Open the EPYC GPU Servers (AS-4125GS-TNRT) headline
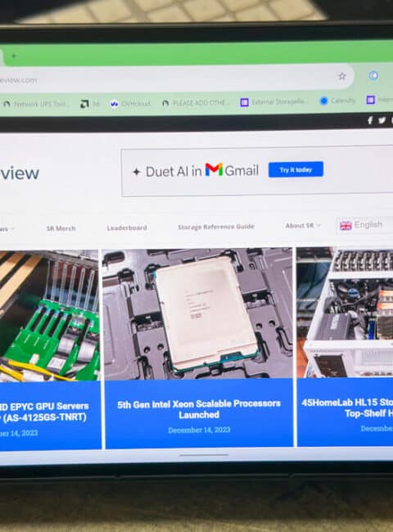This screenshot has height=532, width=393. click(44, 412)
